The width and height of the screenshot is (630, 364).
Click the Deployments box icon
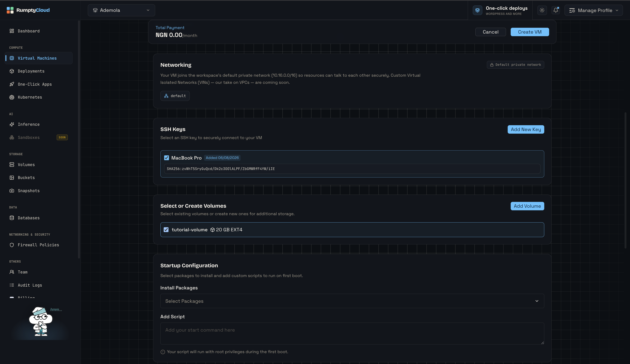pos(12,71)
